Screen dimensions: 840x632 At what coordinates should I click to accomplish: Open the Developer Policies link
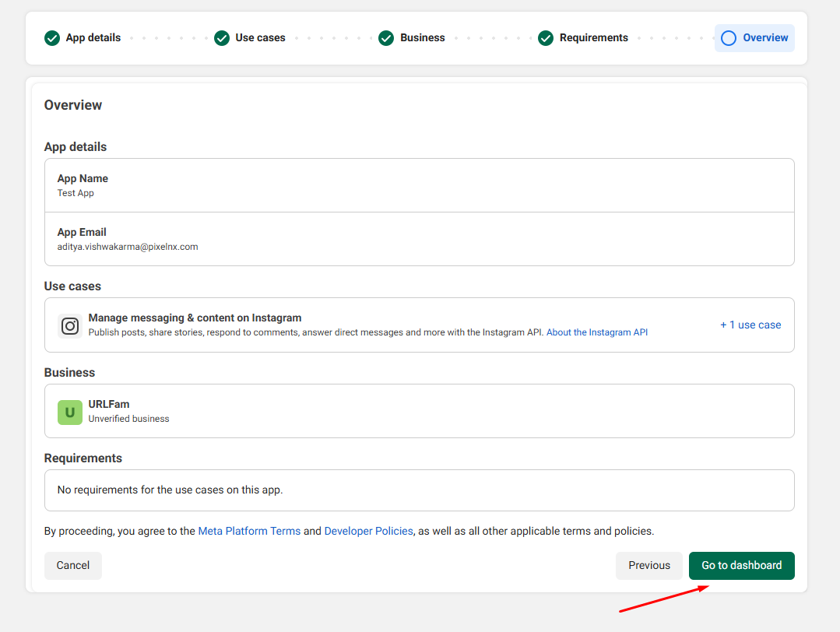pos(368,532)
